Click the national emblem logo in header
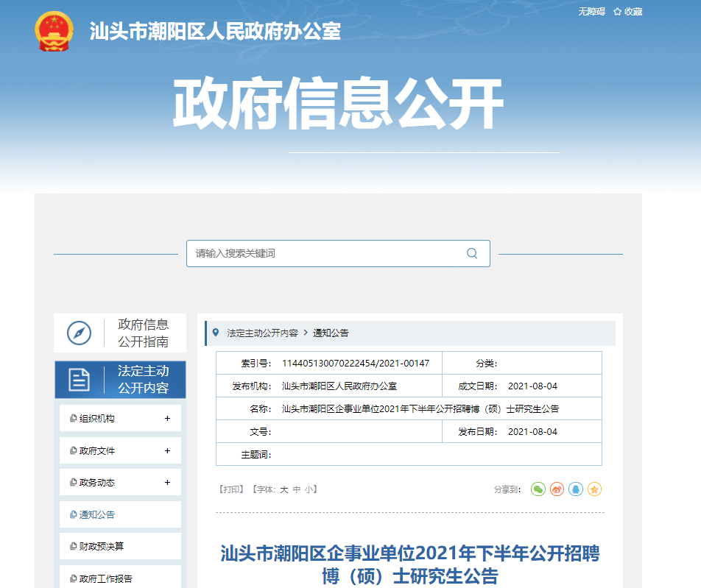The width and height of the screenshot is (701, 588). pos(54,32)
